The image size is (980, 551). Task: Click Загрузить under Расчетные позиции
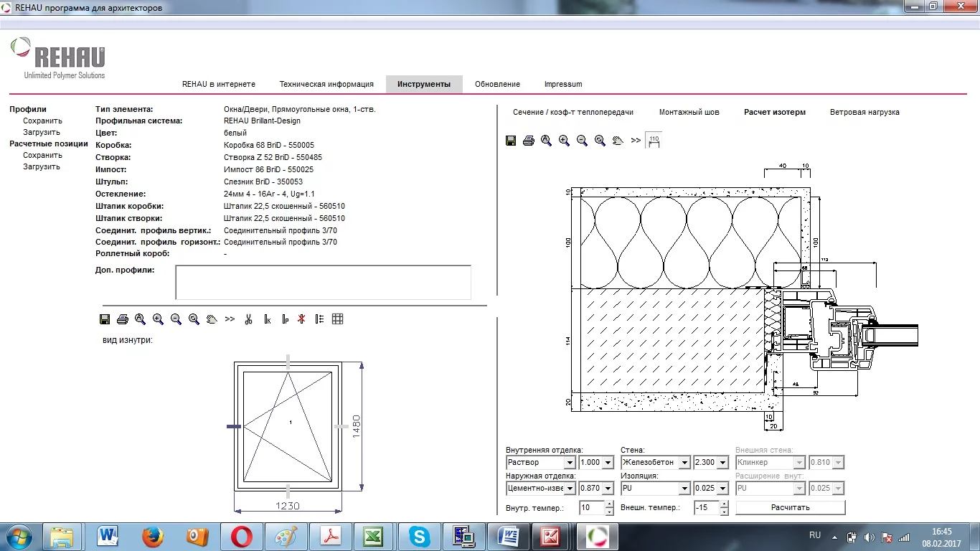point(42,166)
